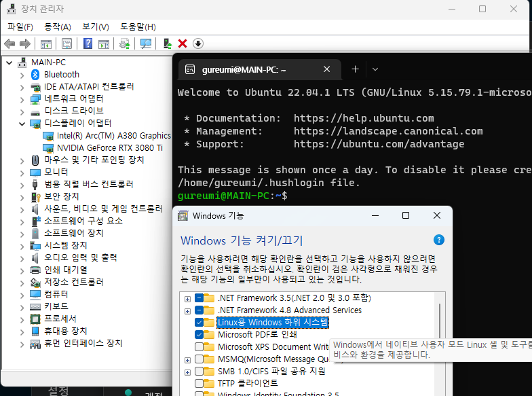Open the blue question mark help icon
The width and height of the screenshot is (532, 396).
(x=88, y=43)
